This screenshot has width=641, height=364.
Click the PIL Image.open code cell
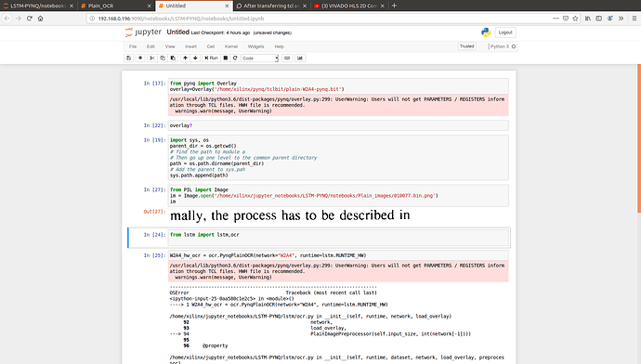tap(338, 196)
